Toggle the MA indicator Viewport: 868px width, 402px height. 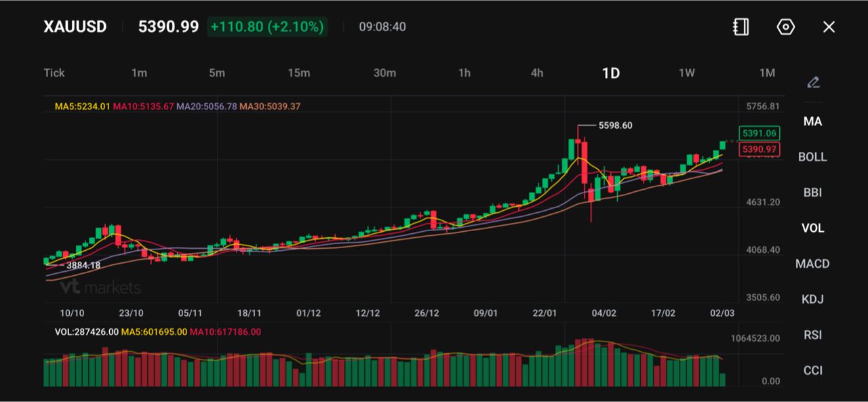[x=812, y=121]
